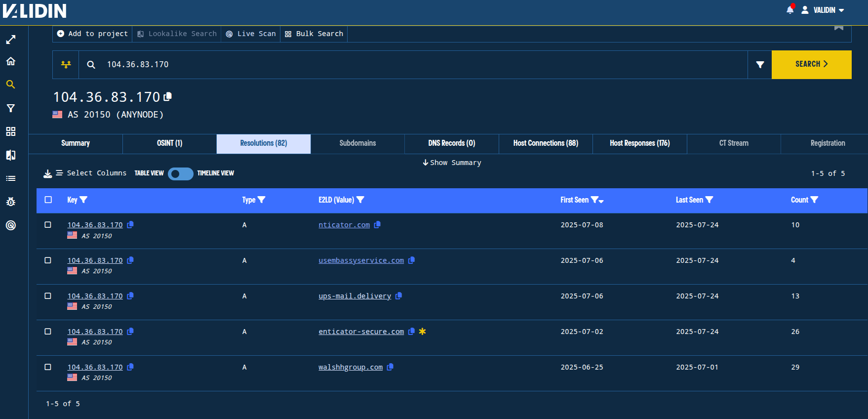The width and height of the screenshot is (868, 419).
Task: Switch to Host Connections (88) tab
Action: [x=546, y=143]
